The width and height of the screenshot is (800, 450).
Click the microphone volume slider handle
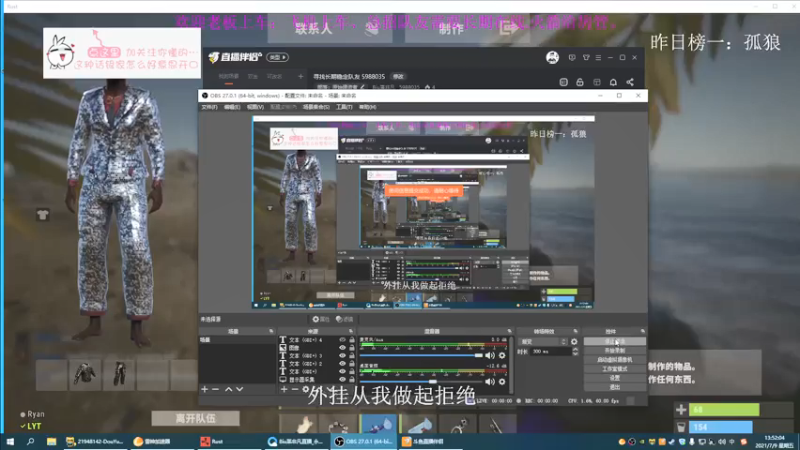click(479, 355)
